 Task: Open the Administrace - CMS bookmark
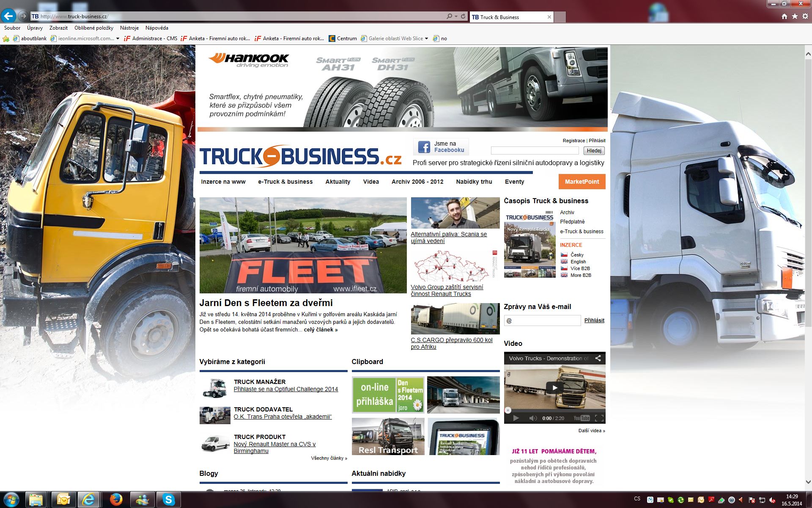point(151,39)
